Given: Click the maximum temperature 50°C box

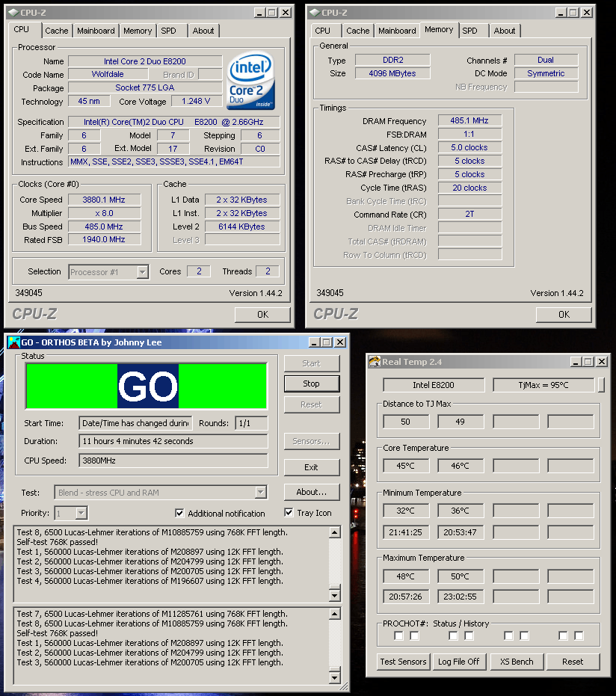Looking at the screenshot, I should (461, 576).
